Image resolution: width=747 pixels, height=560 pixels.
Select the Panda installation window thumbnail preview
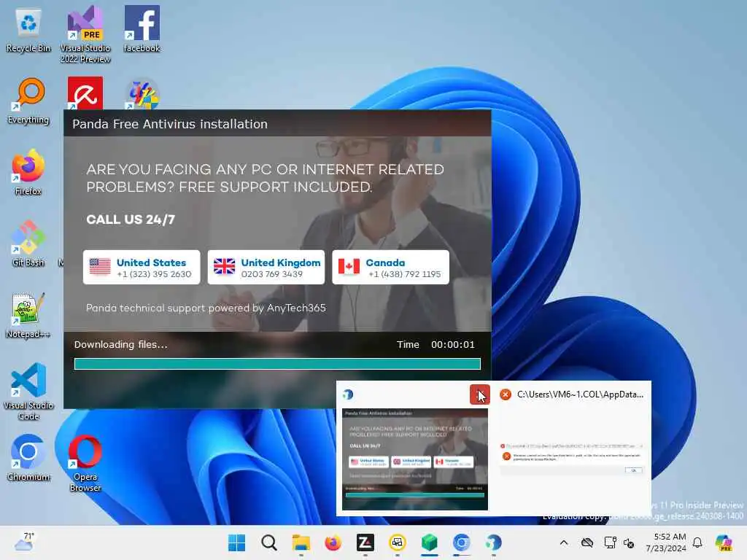tap(415, 459)
